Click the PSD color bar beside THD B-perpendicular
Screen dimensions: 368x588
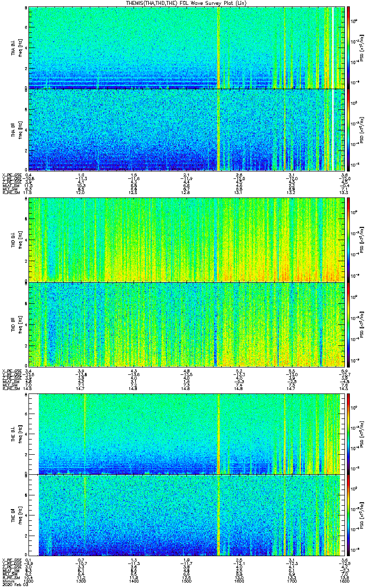[x=348, y=240]
